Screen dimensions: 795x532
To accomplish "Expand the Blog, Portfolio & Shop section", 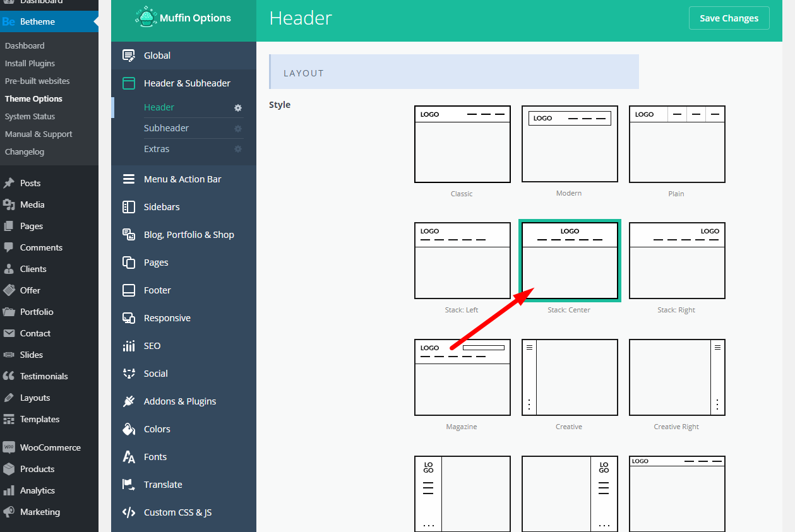I will click(x=184, y=235).
